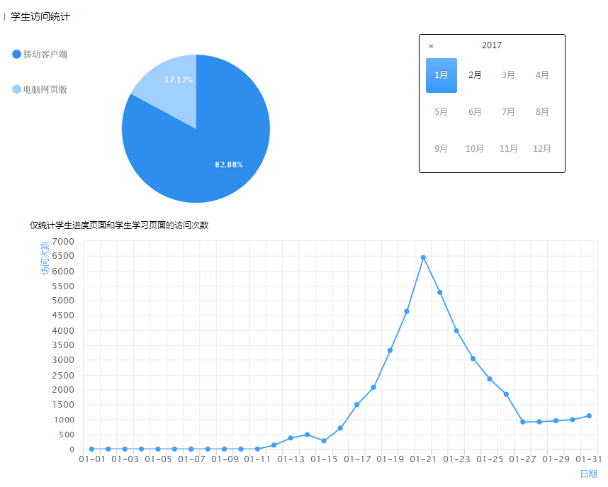The height and width of the screenshot is (487, 608).
Task: Click the data point at 01-25
Action: (490, 379)
